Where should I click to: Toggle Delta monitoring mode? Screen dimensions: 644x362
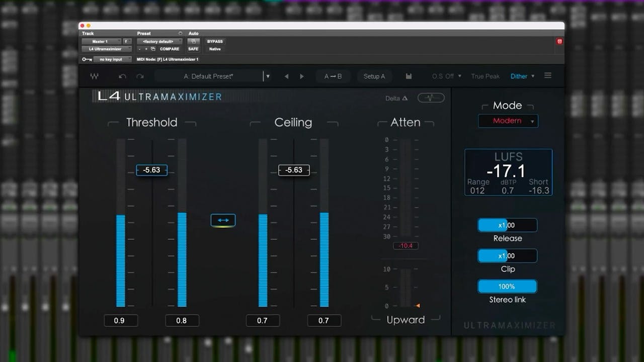click(396, 99)
